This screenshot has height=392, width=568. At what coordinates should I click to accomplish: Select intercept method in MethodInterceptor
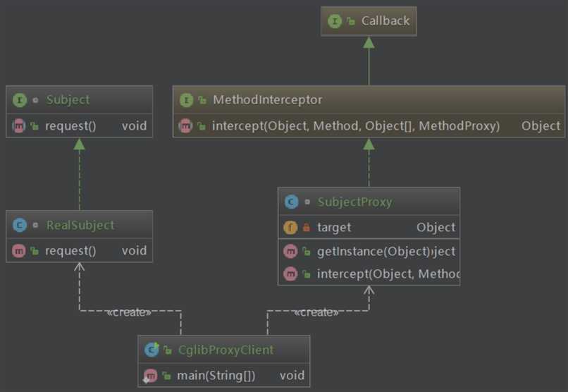pyautogui.click(x=355, y=126)
